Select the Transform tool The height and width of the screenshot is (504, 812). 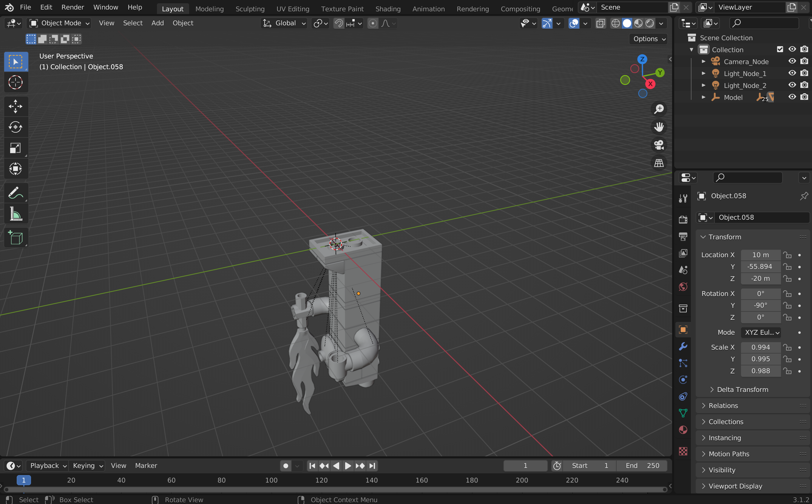pos(15,169)
